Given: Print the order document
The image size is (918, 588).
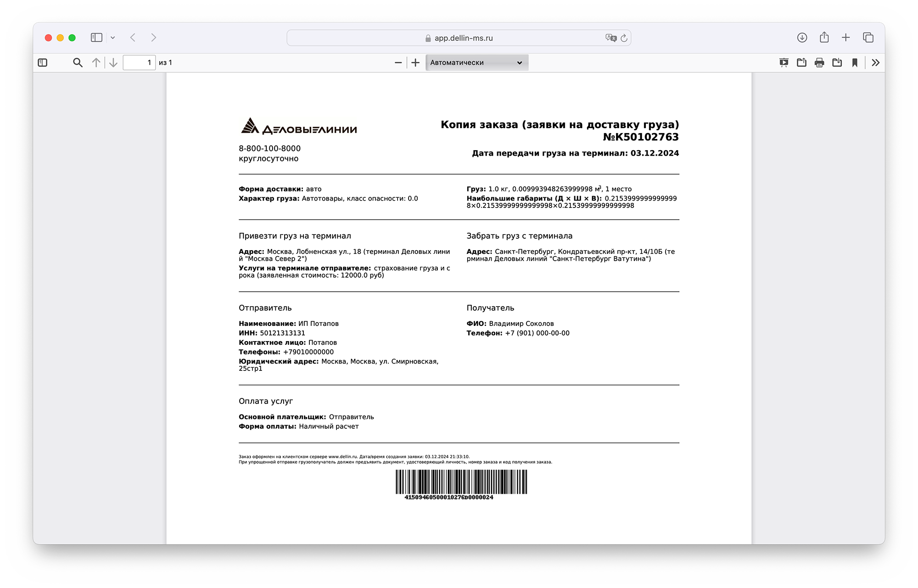Looking at the screenshot, I should 819,62.
